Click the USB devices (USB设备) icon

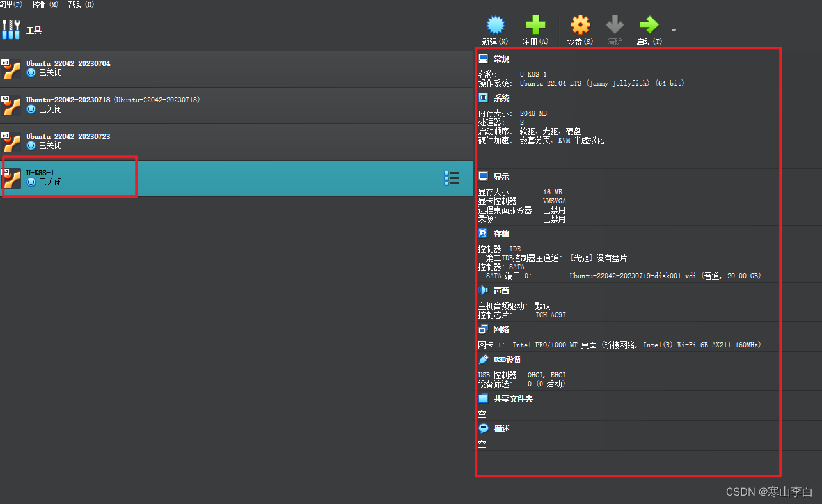point(484,359)
